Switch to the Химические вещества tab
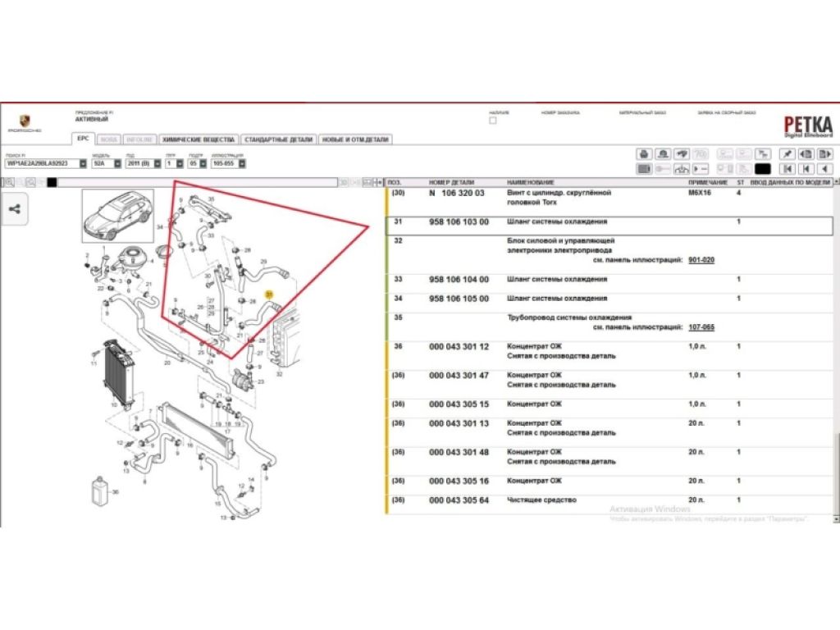 tap(198, 139)
